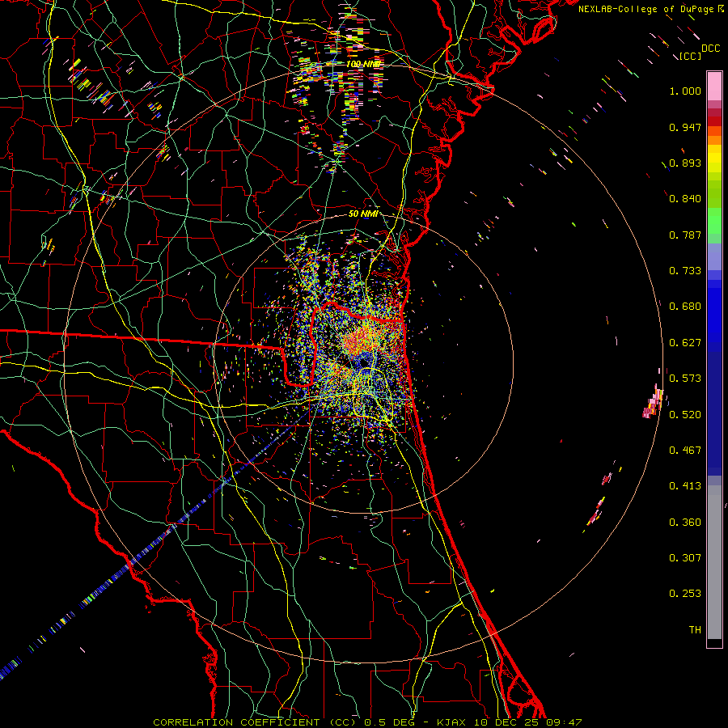The image size is (728, 728).
Task: Click the 0.627 scale label
Action: pos(685,343)
